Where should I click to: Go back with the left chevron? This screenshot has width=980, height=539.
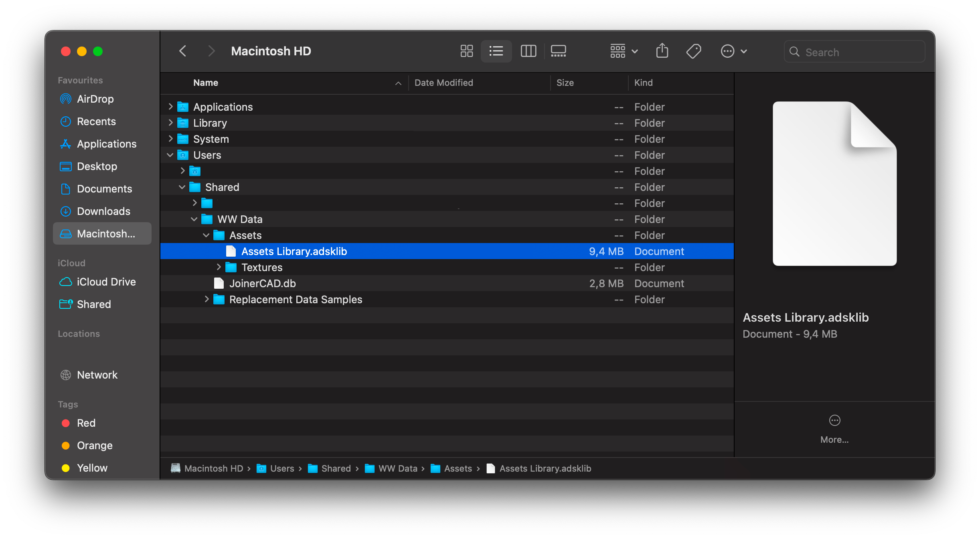click(183, 51)
